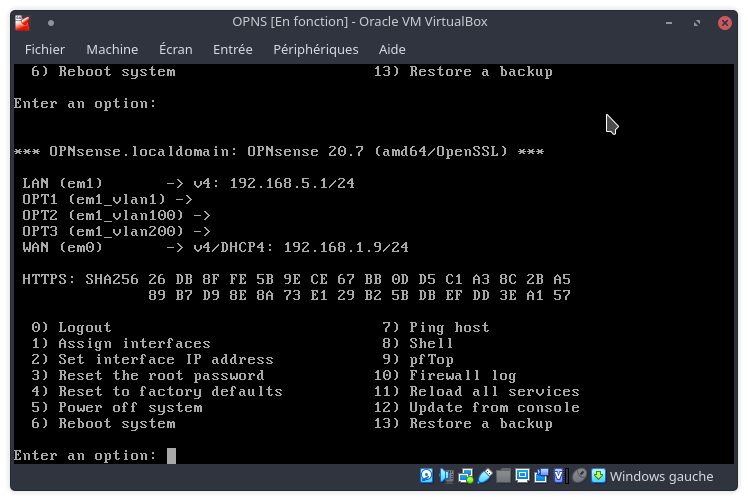Click '5) Power off system' text
The image size is (748, 501).
click(x=116, y=407)
